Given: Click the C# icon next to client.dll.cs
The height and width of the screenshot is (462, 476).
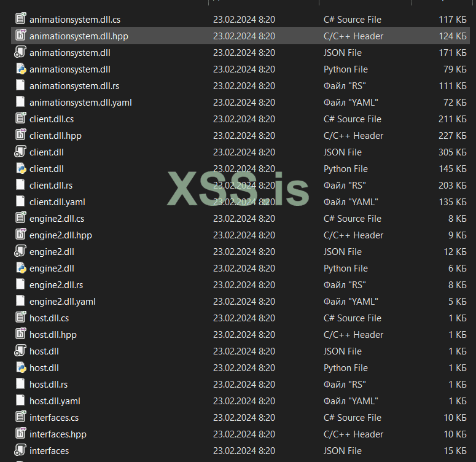Looking at the screenshot, I should 21,118.
